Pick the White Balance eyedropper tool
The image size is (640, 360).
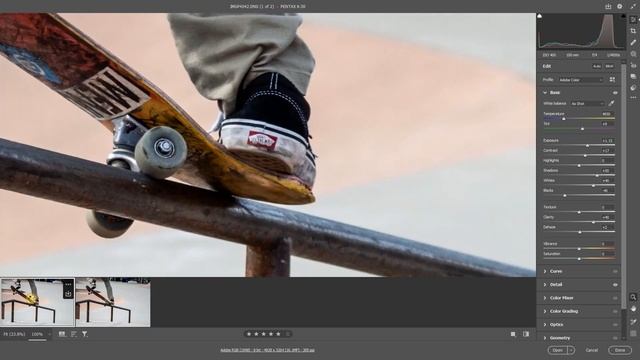pos(611,103)
